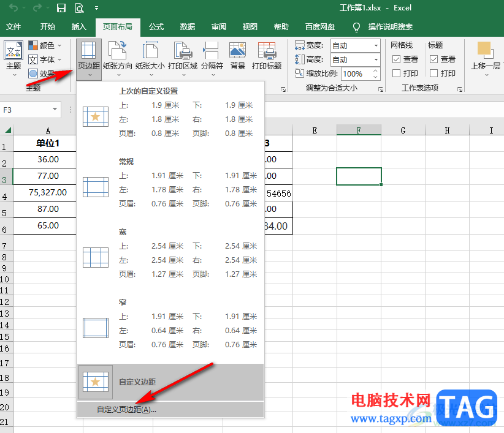Click the Undo arrow in quick access toolbar

(14, 8)
